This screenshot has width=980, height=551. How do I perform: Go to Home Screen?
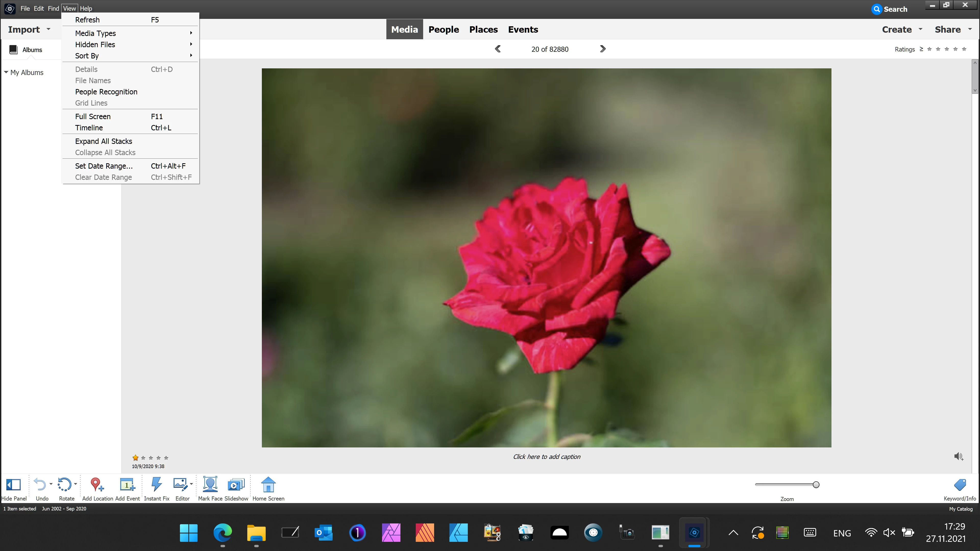pos(268,484)
